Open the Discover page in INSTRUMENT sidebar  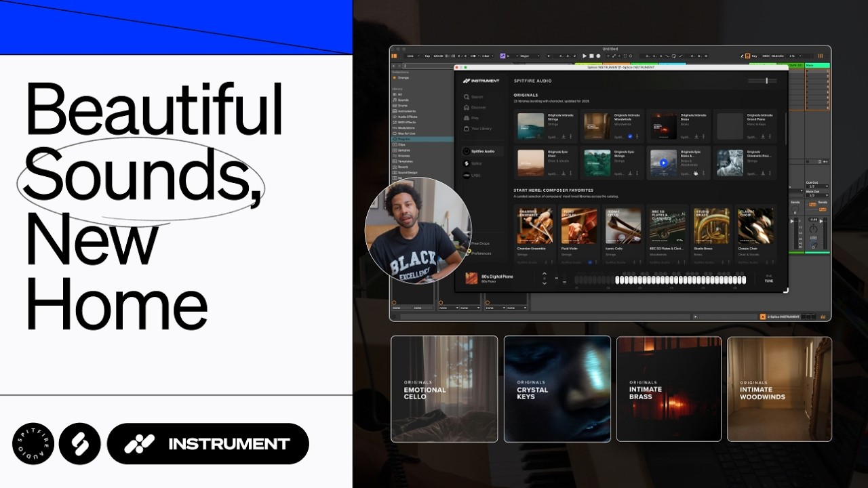point(476,107)
